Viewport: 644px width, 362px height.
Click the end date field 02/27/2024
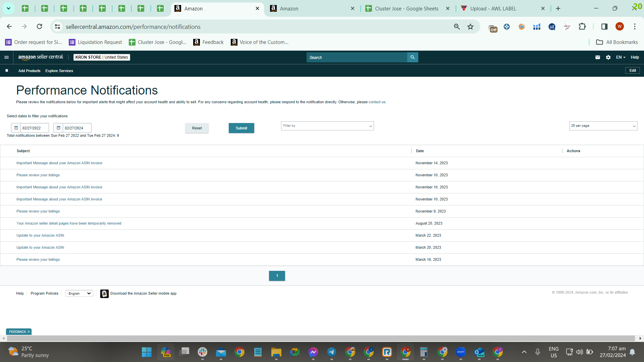pos(77,128)
